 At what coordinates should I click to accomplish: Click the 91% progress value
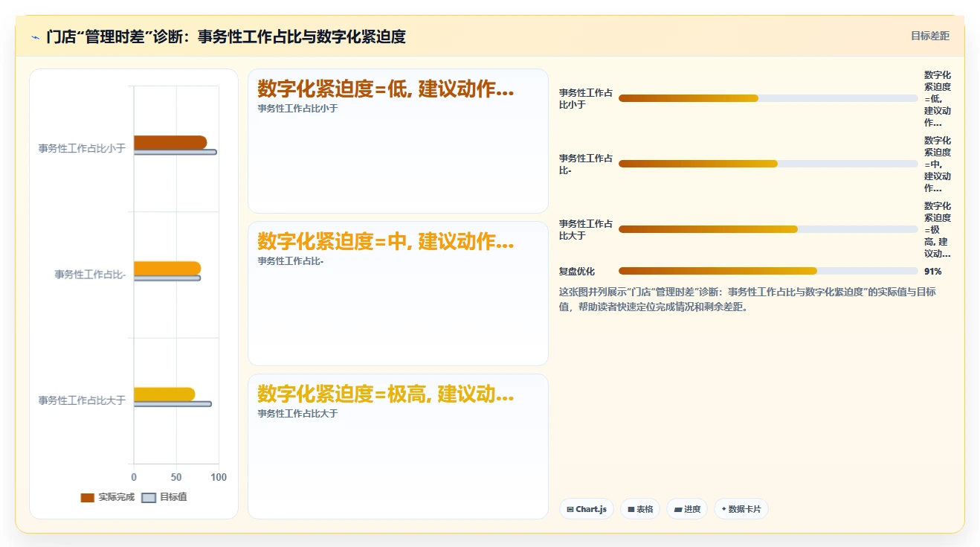(x=933, y=272)
